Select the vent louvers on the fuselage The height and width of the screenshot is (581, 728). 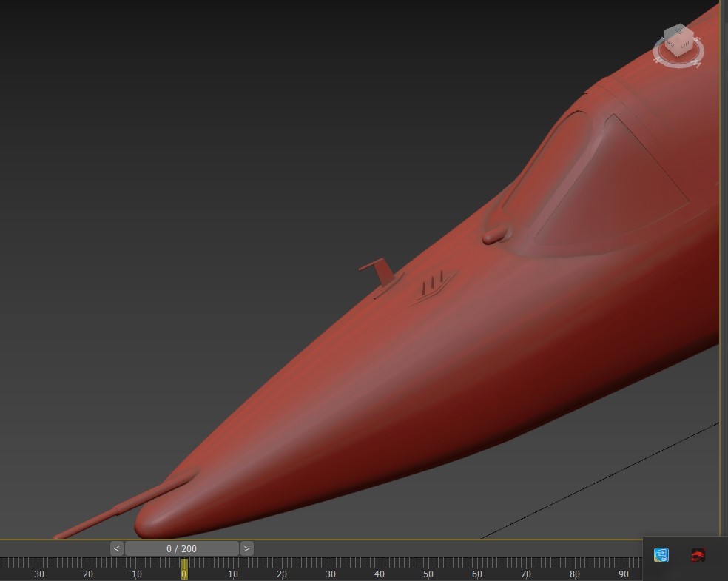434,285
